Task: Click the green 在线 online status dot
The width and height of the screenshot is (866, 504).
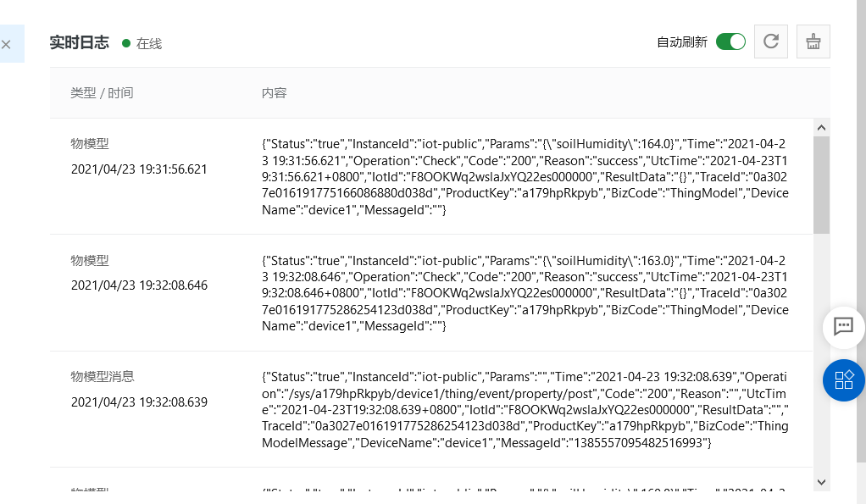Action: point(126,43)
